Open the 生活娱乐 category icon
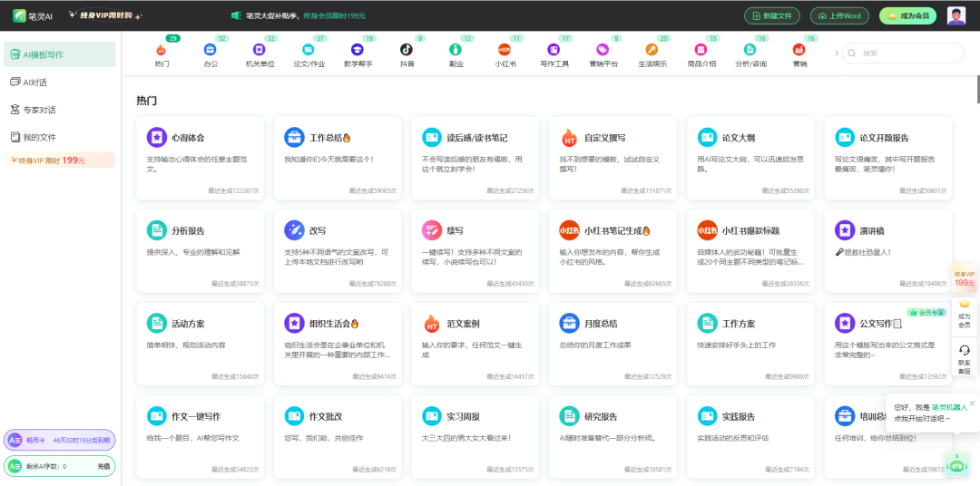 652,49
